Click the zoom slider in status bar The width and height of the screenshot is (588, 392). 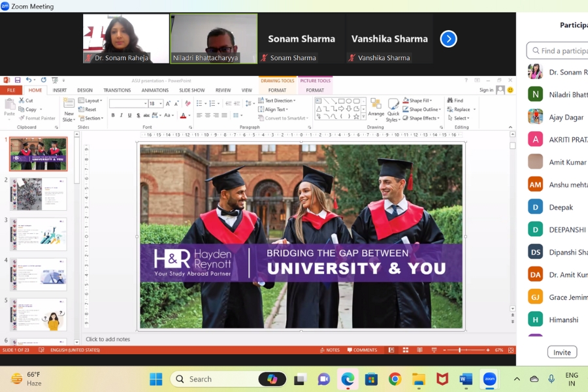[465, 350]
